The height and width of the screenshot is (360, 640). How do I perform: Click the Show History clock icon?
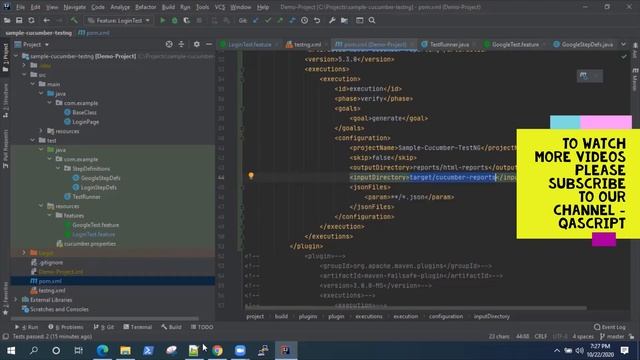click(x=304, y=20)
